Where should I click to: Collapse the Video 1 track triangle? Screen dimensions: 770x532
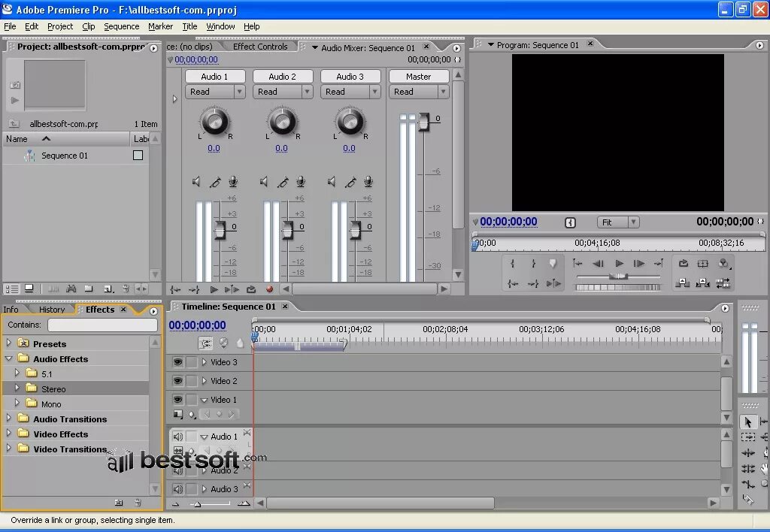tap(205, 400)
